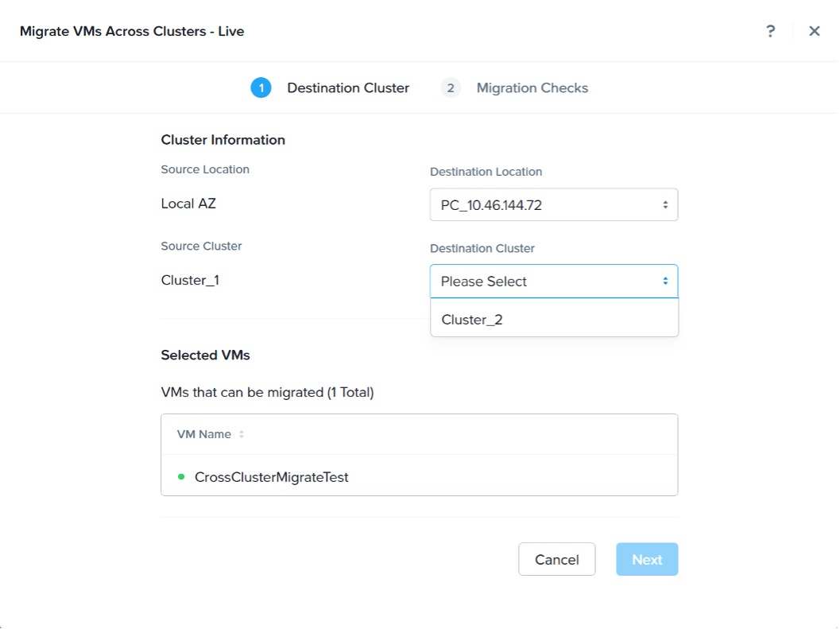Sort by the VM Name sort arrows

(x=242, y=435)
